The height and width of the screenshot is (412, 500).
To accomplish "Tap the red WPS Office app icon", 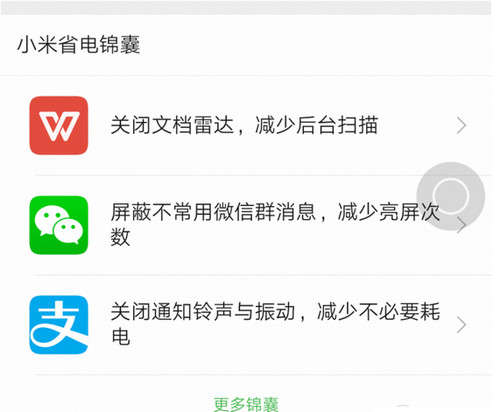I will pyautogui.click(x=59, y=125).
